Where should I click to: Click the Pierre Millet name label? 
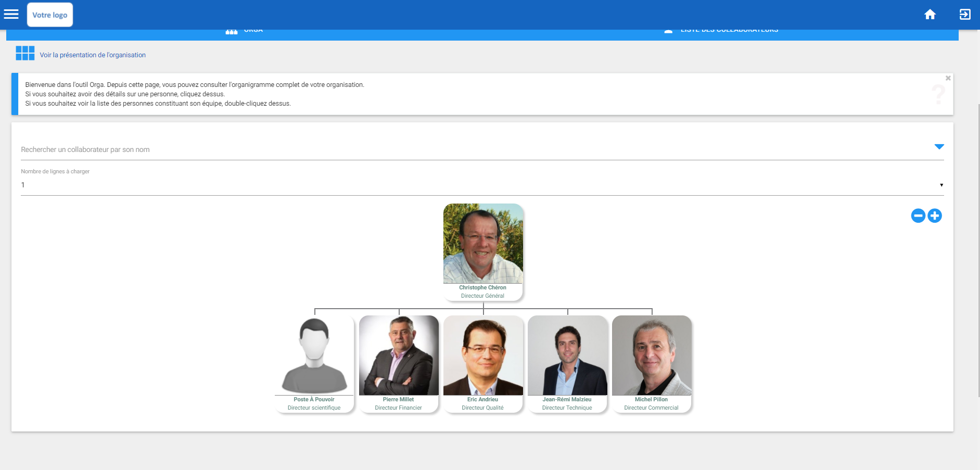(x=399, y=400)
